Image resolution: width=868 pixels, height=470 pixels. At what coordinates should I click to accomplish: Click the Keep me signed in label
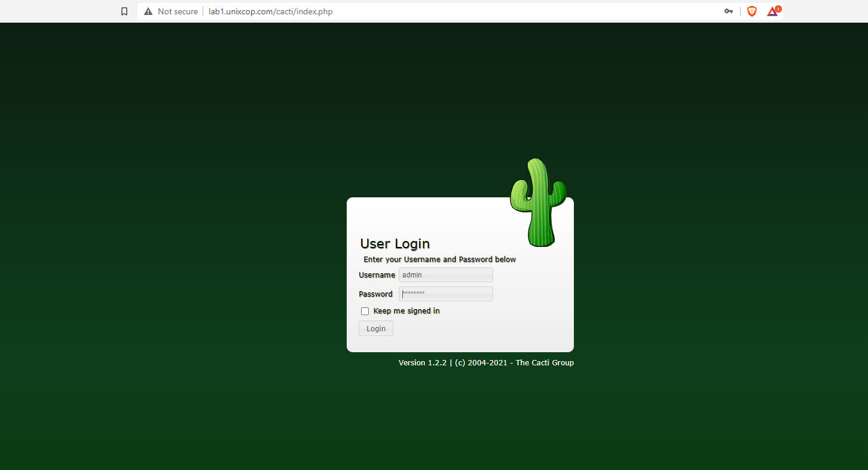[x=407, y=311]
